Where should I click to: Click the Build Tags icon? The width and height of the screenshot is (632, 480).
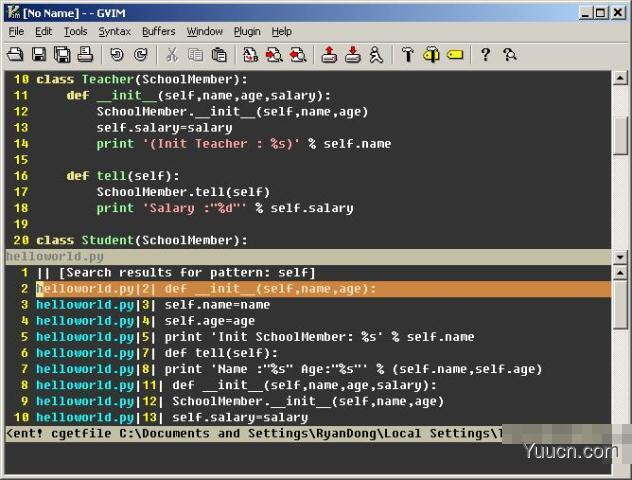[x=431, y=54]
